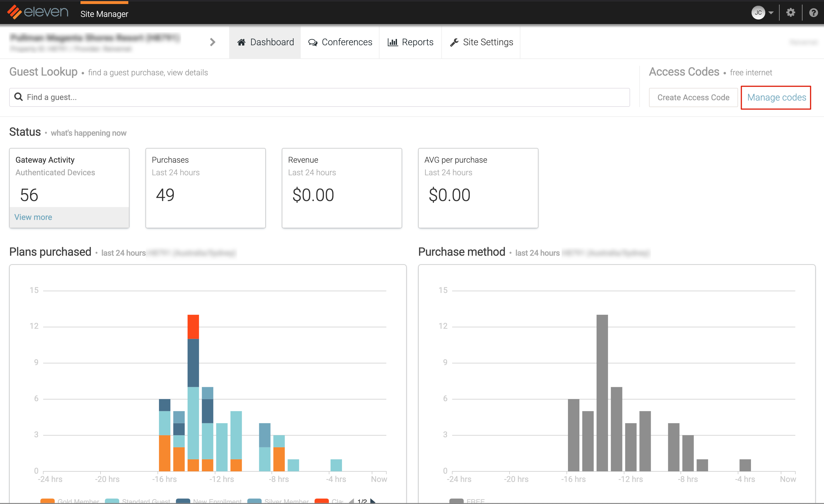
Task: Click the red top segment of the tallest Plans bar
Action: tap(193, 327)
